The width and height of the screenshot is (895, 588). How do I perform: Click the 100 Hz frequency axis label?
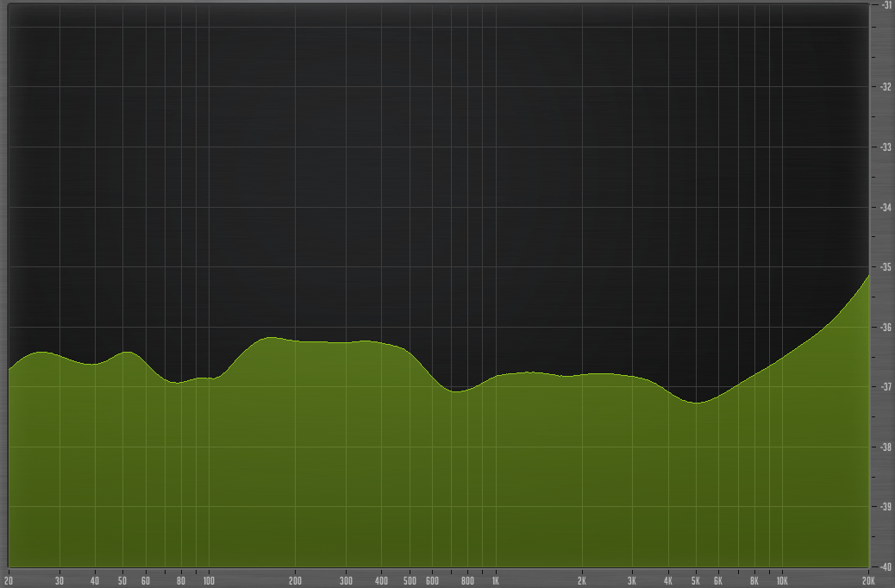click(209, 580)
